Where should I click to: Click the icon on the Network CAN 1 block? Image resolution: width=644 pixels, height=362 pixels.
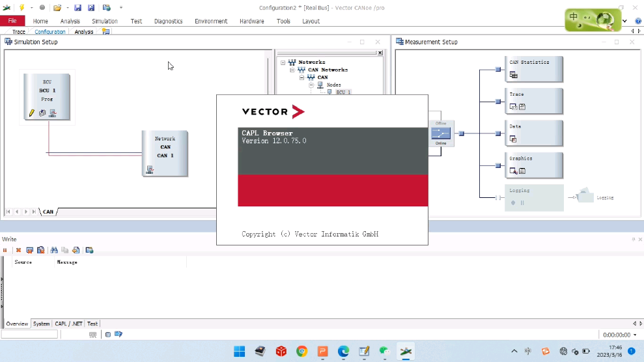coord(150,169)
